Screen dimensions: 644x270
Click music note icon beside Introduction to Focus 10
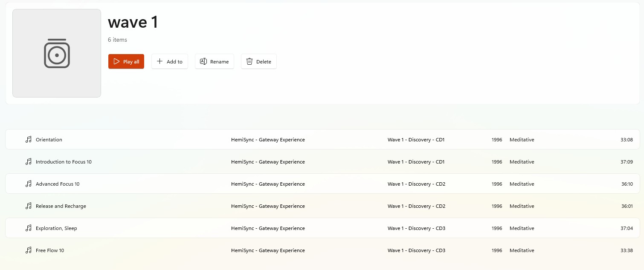tap(29, 161)
